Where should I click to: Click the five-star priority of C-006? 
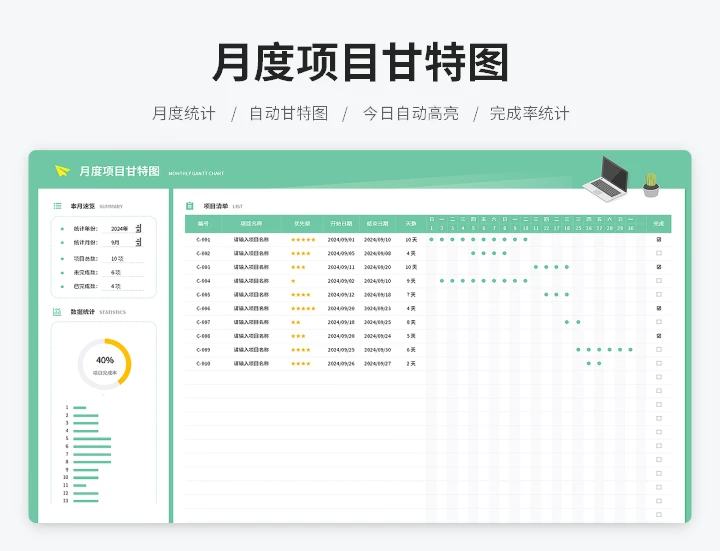(x=303, y=309)
